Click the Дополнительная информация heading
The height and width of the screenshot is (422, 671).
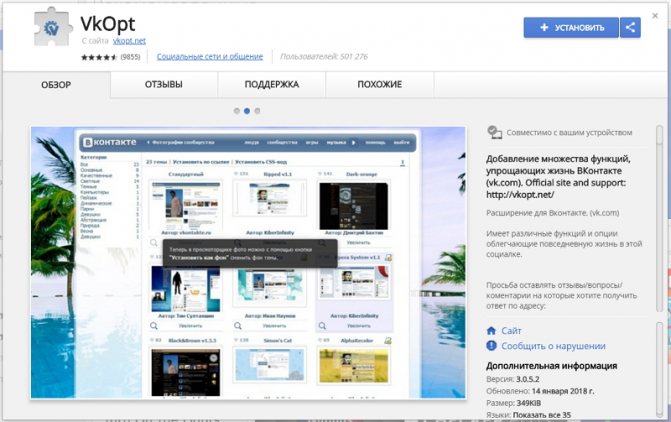click(552, 366)
